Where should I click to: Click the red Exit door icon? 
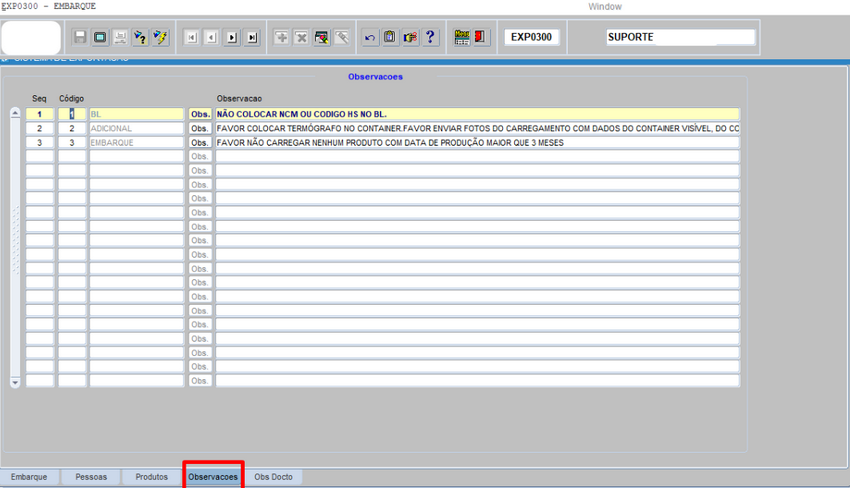(481, 37)
